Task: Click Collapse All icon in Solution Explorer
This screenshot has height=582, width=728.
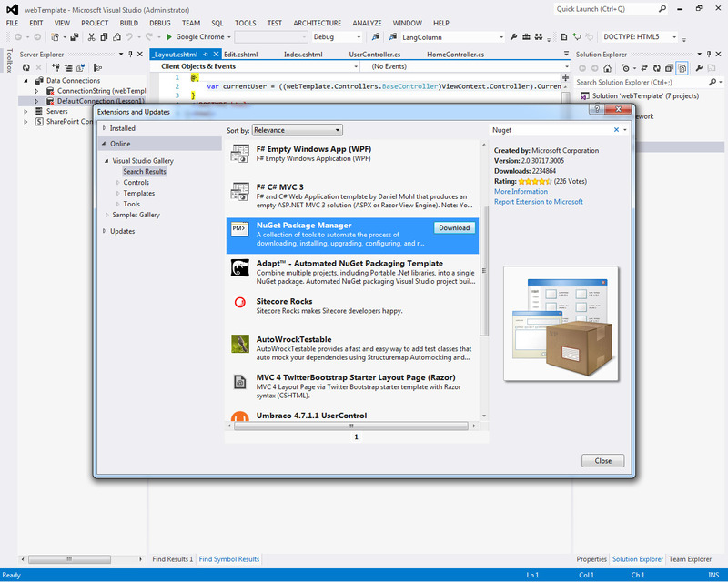Action: coord(669,68)
